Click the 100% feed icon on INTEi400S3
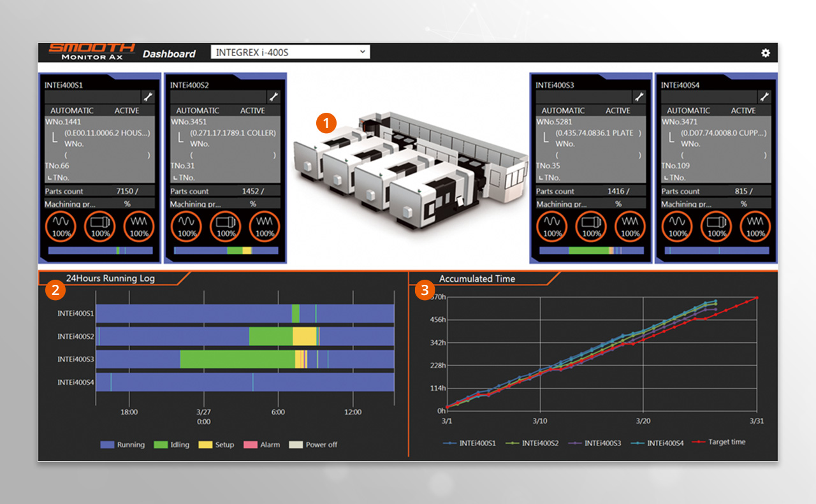Image resolution: width=816 pixels, height=504 pixels. coord(629,226)
